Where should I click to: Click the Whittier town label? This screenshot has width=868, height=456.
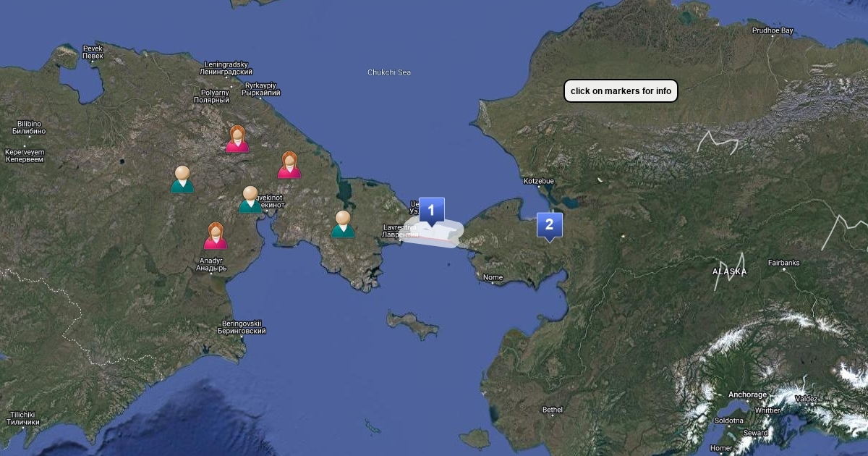(768, 410)
